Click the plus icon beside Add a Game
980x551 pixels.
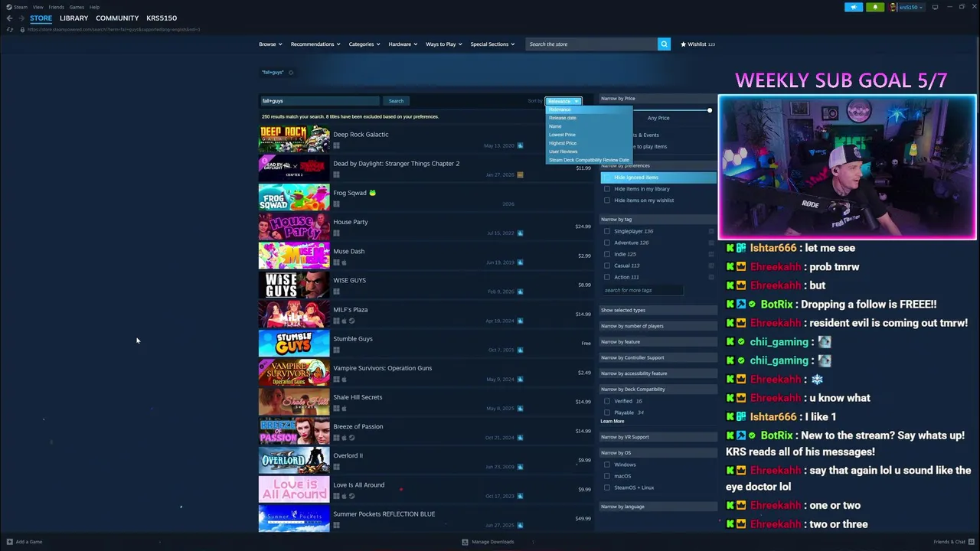(x=10, y=542)
